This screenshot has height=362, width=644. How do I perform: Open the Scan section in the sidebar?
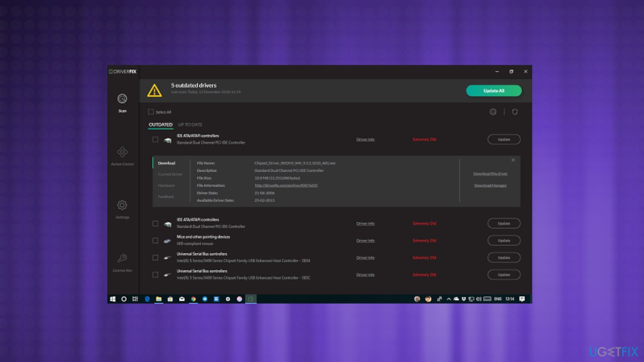pos(122,102)
